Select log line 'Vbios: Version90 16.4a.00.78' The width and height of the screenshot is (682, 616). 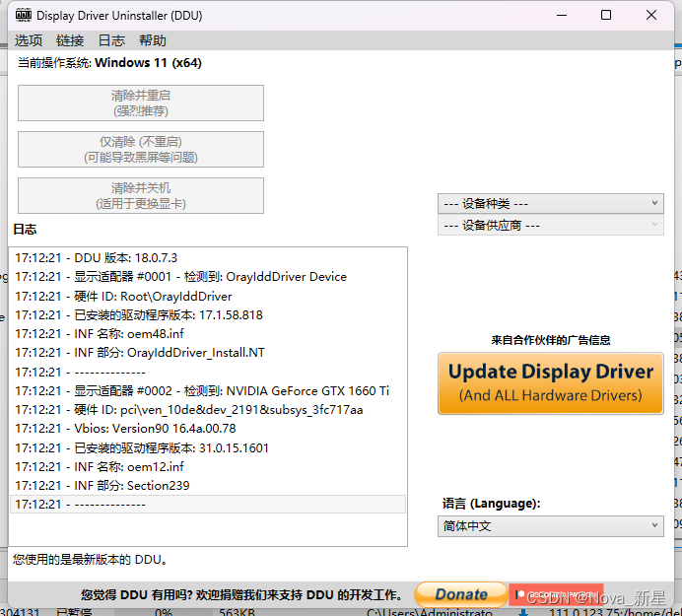208,429
